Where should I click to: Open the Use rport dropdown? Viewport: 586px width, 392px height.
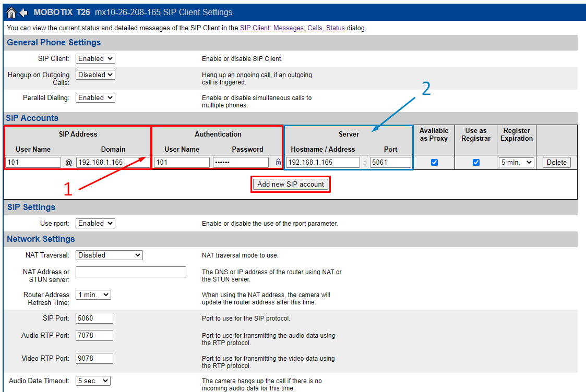(x=95, y=224)
